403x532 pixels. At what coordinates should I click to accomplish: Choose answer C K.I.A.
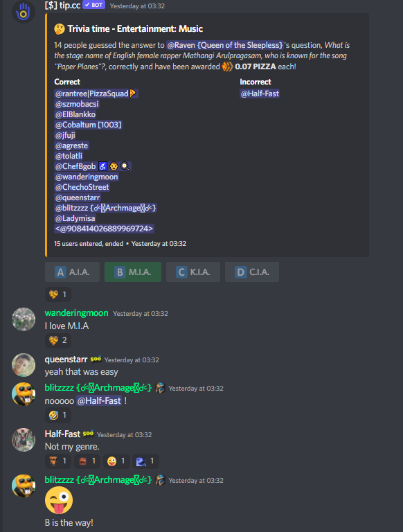pos(193,272)
